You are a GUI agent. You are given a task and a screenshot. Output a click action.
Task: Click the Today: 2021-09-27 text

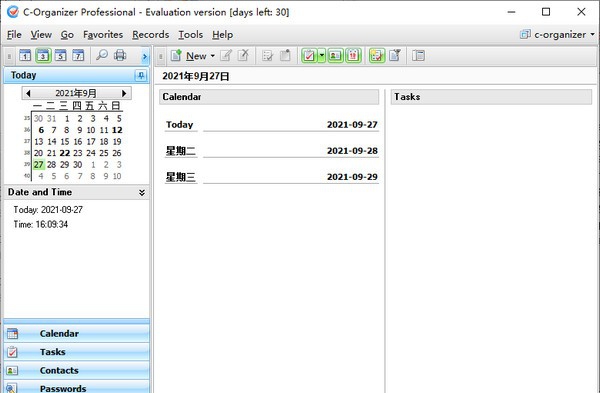pos(48,210)
